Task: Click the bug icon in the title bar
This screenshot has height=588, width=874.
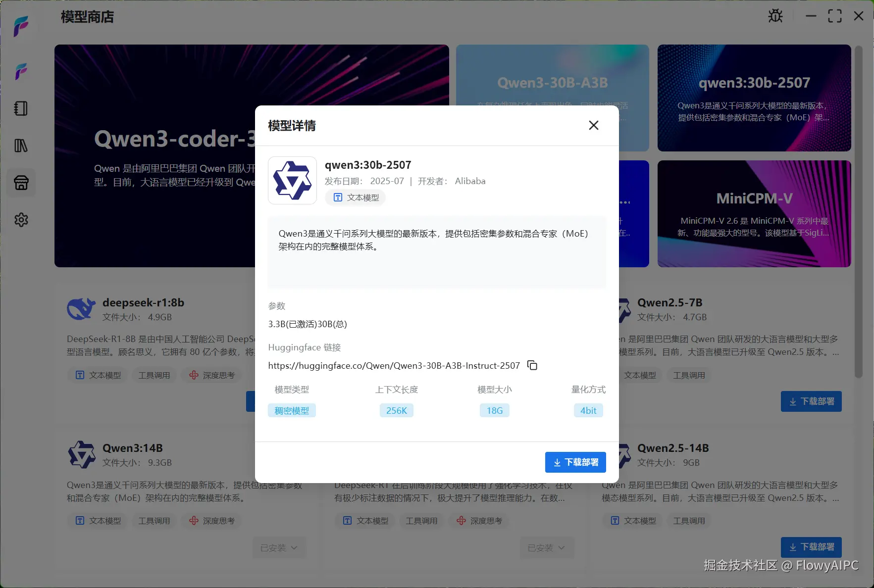Action: coord(775,16)
